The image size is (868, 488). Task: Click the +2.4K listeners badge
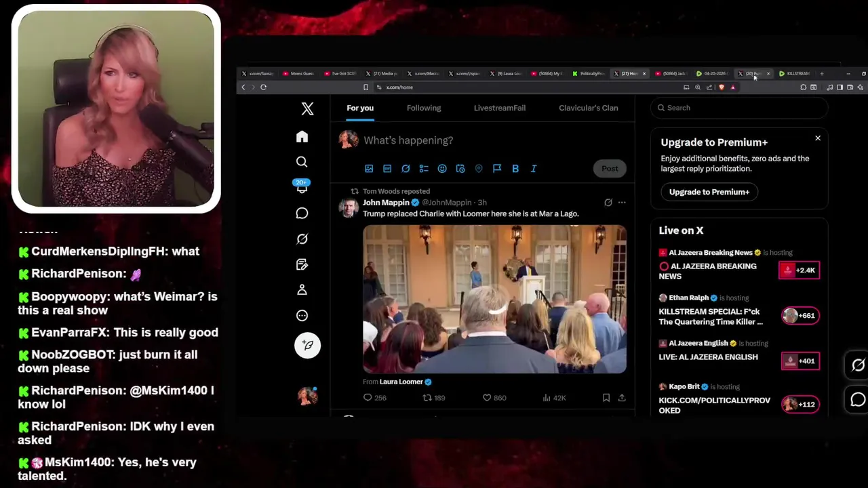(800, 270)
